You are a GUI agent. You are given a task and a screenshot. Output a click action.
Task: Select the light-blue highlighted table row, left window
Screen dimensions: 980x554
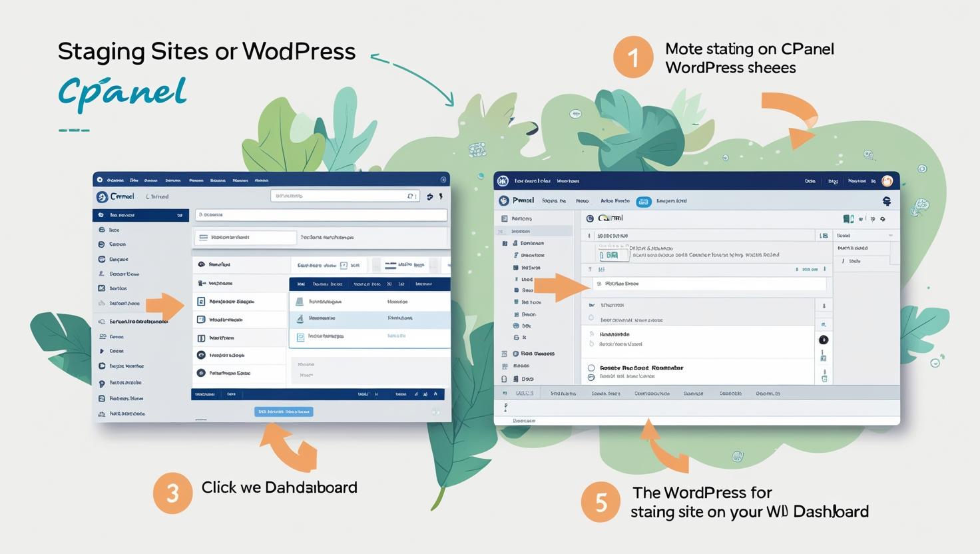pyautogui.click(x=369, y=318)
